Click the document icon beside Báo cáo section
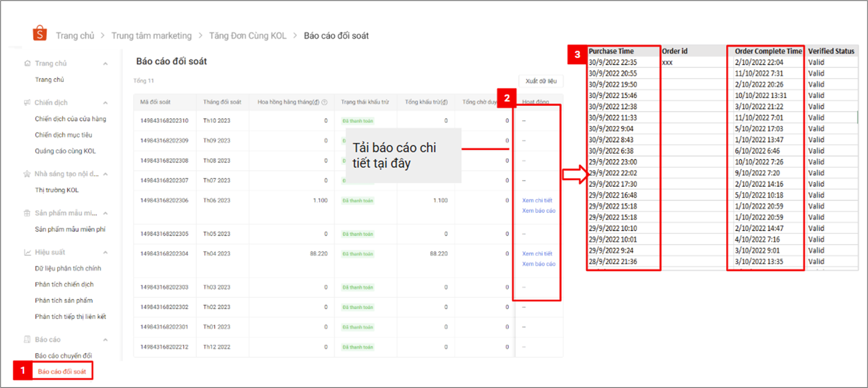This screenshot has height=388, width=868. pyautogui.click(x=27, y=339)
